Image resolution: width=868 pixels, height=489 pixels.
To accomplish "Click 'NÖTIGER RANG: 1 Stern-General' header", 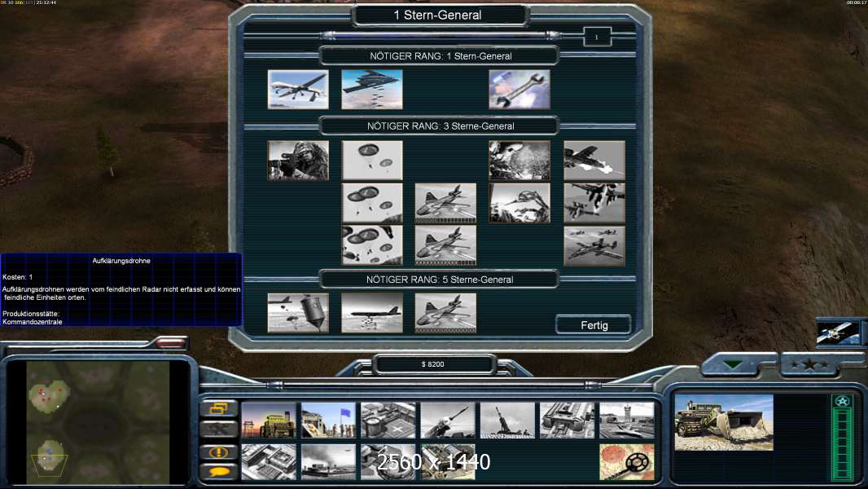I will pos(441,56).
